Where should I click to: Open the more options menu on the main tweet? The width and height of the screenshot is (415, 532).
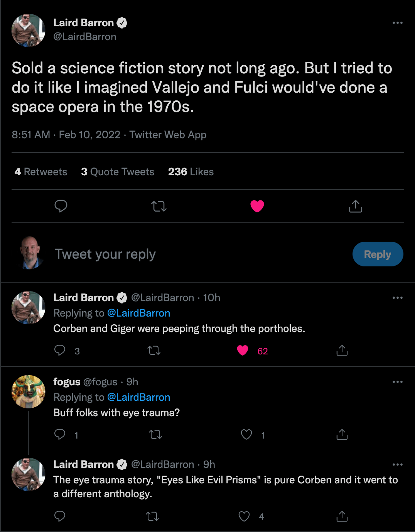(397, 22)
